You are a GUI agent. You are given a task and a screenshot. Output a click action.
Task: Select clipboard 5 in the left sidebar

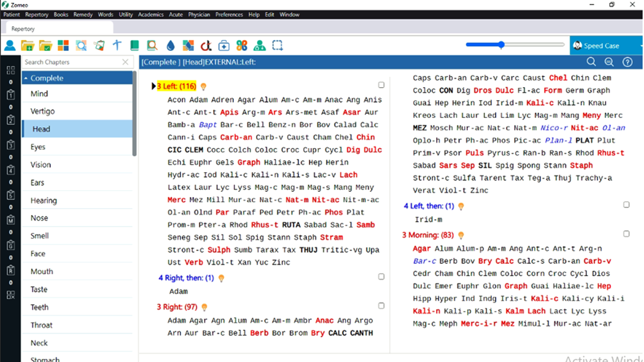point(10,195)
